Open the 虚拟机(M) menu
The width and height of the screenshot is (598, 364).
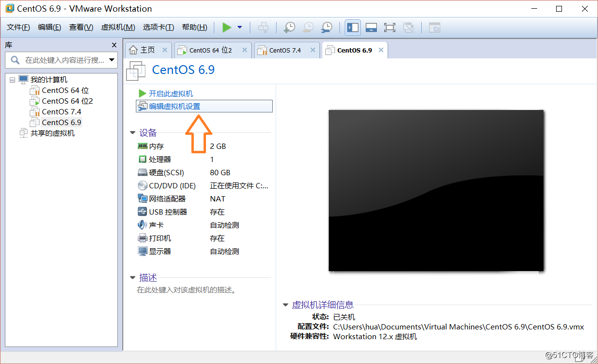[118, 27]
